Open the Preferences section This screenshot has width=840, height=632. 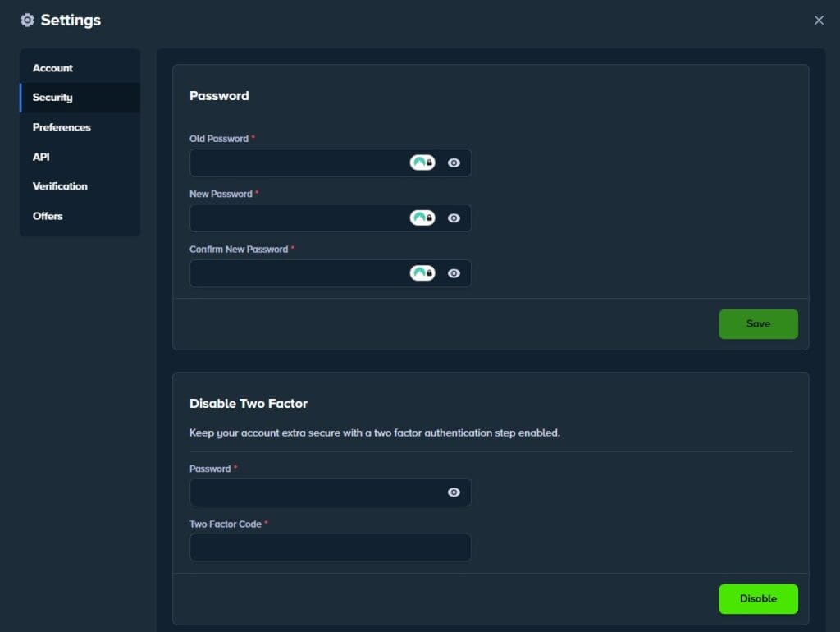pos(62,127)
